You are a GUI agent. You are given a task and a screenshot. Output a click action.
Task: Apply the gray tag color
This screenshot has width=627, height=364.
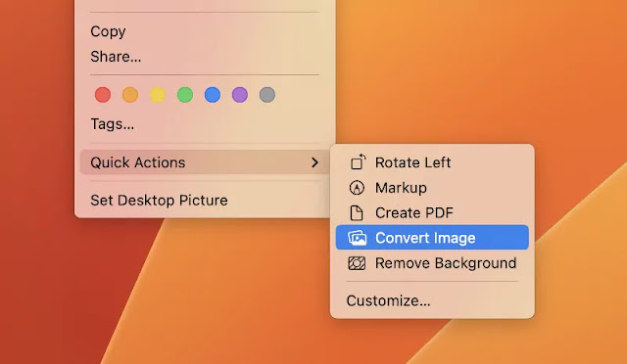pos(267,95)
